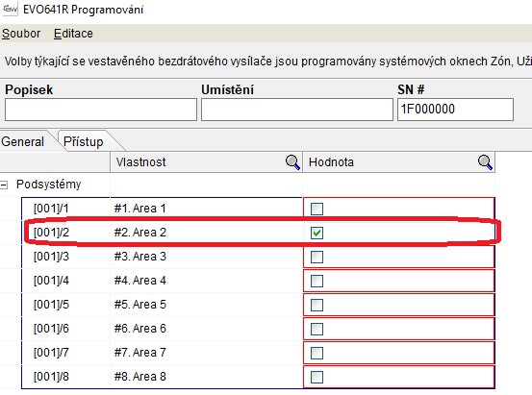The height and width of the screenshot is (395, 532).
Task: Click the EVO641R app icon in title bar
Action: (10, 9)
